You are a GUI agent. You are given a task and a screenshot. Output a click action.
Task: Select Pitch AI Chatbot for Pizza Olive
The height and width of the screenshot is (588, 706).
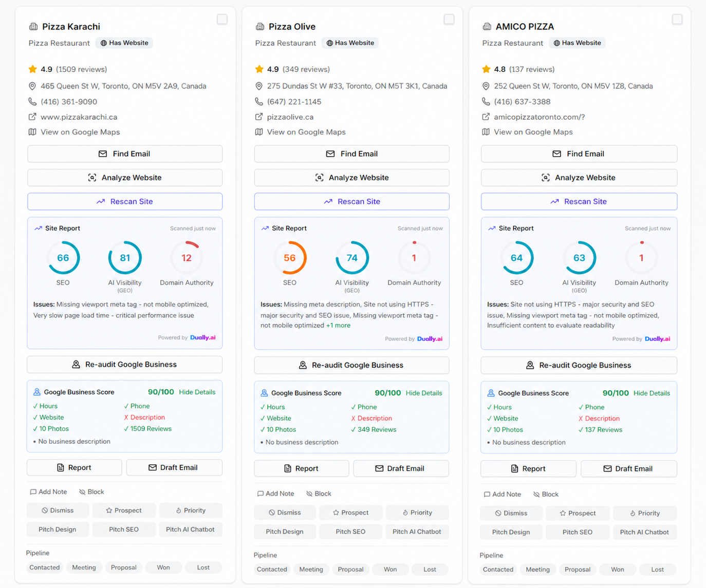[x=417, y=532]
